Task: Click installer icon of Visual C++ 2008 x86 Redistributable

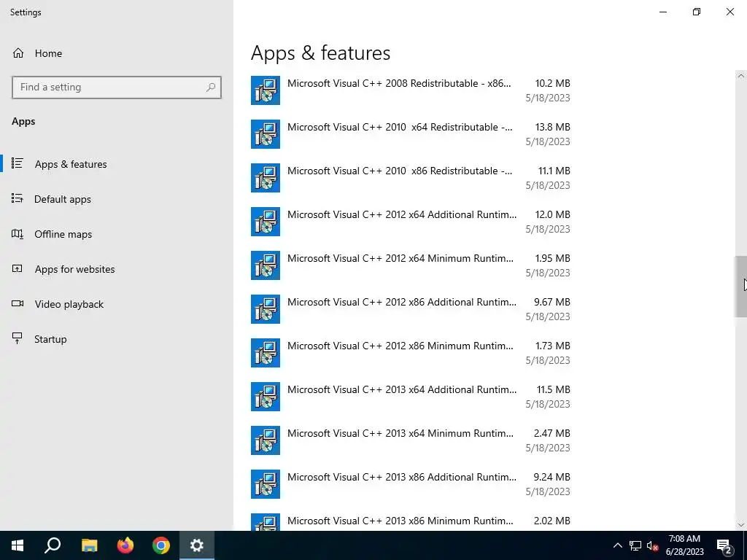Action: click(x=266, y=90)
